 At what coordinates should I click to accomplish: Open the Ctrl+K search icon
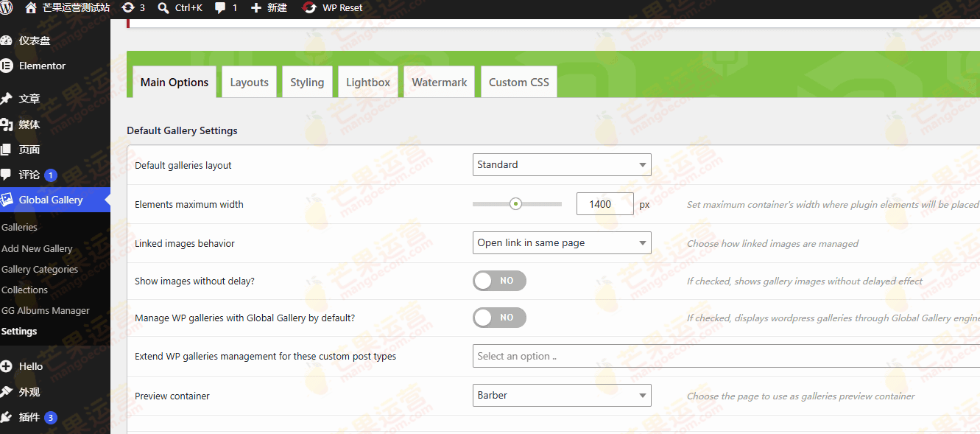pyautogui.click(x=163, y=8)
